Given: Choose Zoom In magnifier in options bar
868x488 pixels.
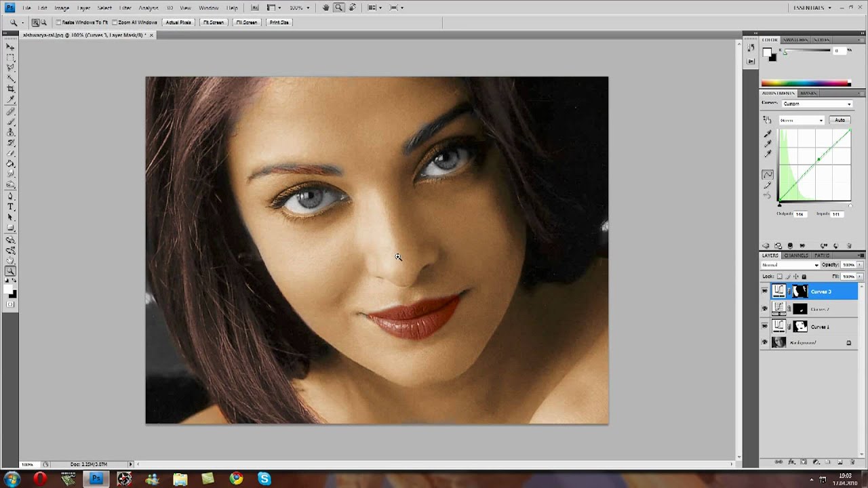Looking at the screenshot, I should [x=36, y=22].
